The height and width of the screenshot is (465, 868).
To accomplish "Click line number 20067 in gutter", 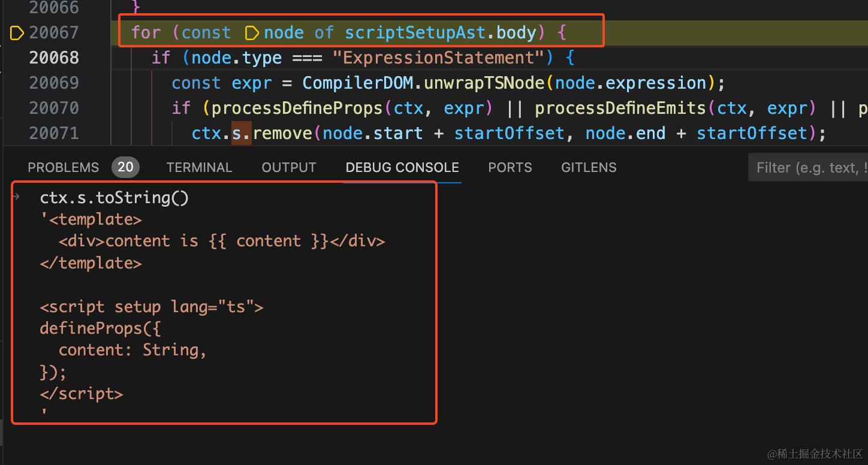I will coord(54,32).
